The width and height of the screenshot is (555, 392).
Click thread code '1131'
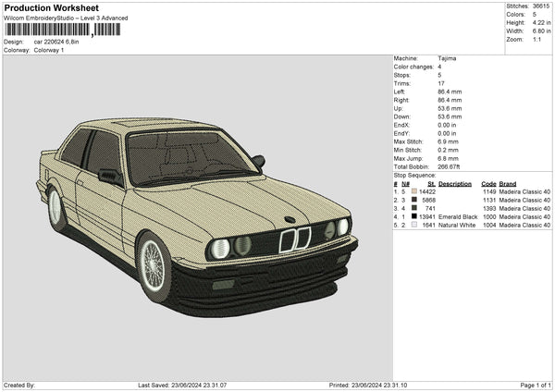[x=489, y=200]
